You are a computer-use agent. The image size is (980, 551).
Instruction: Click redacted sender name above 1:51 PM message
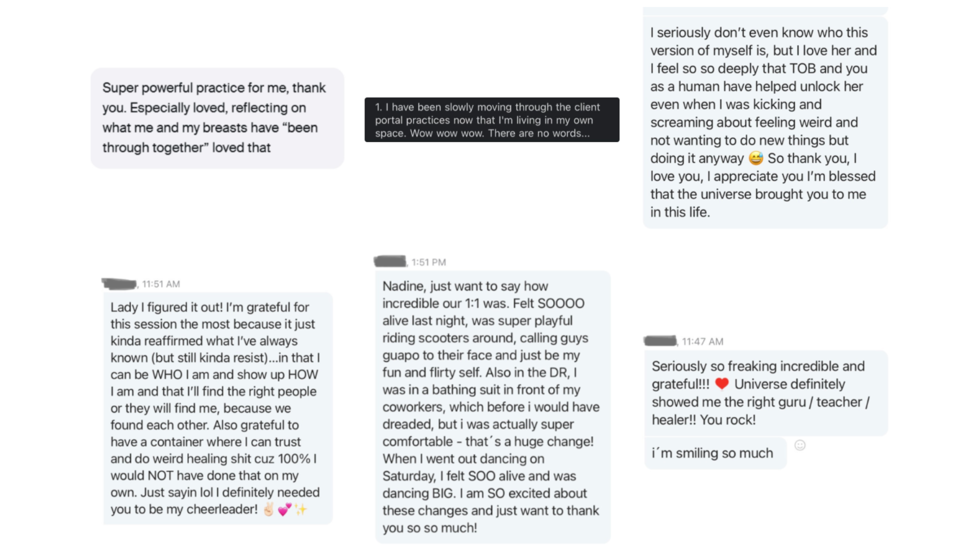[x=390, y=261]
